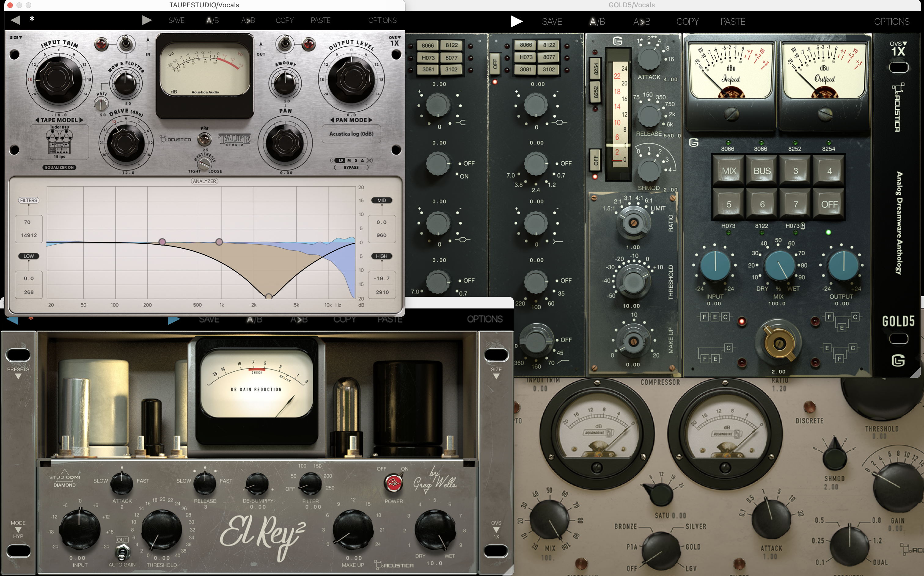Click the large GOLD5 logo text
The height and width of the screenshot is (576, 924).
tap(898, 321)
